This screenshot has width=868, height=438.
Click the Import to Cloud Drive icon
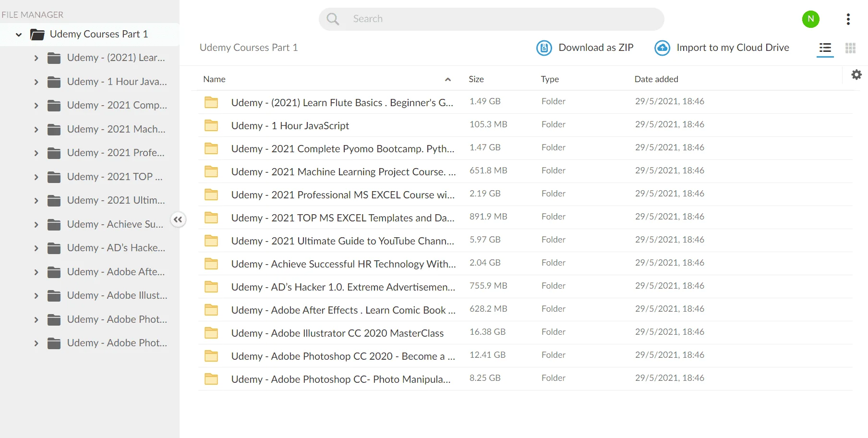coord(663,48)
